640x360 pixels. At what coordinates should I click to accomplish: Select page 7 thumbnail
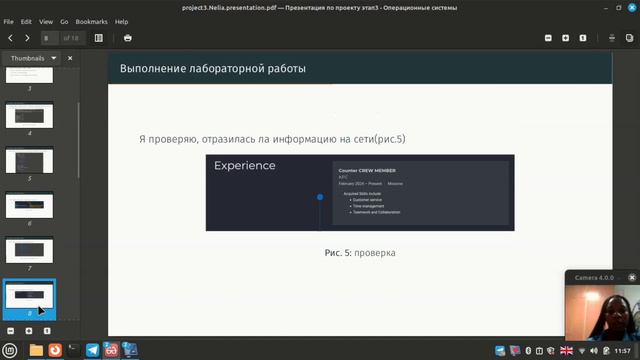(29, 251)
